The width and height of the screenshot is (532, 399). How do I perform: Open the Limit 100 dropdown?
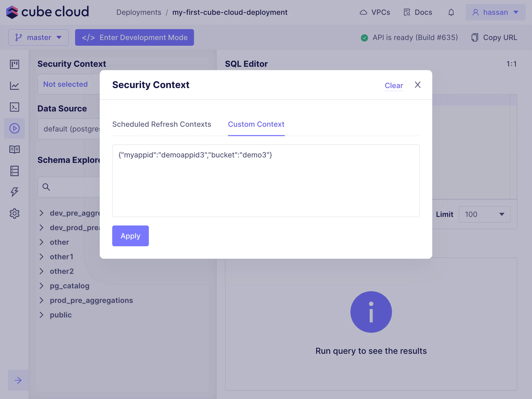coord(484,214)
